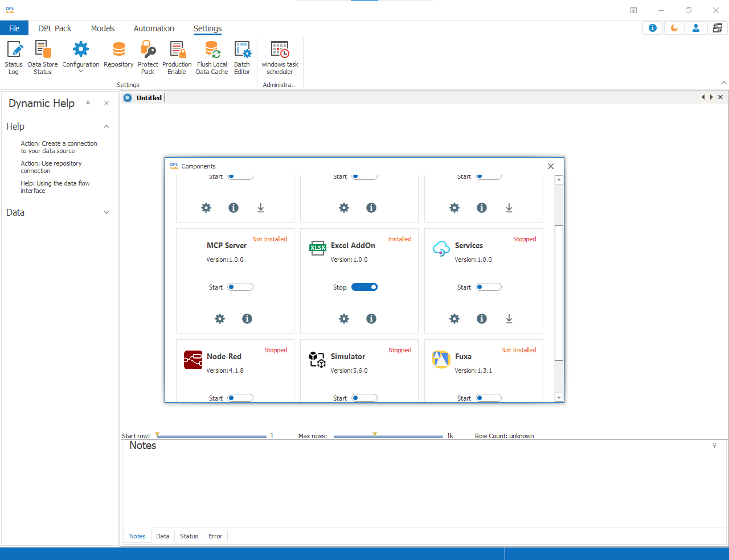729x560 pixels.
Task: Pin the Dynamic Help panel
Action: [x=88, y=103]
